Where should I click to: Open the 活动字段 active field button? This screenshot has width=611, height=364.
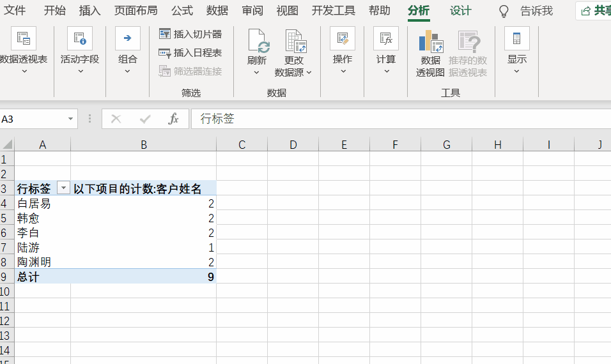pyautogui.click(x=80, y=50)
